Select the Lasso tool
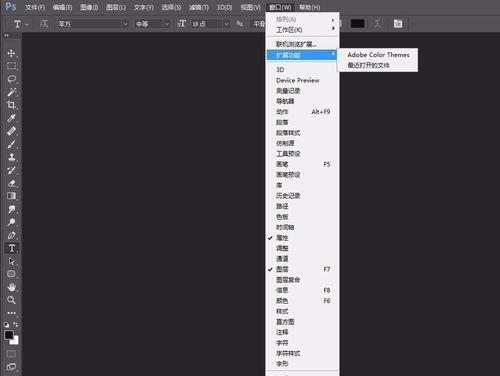This screenshot has width=500, height=376. point(11,79)
